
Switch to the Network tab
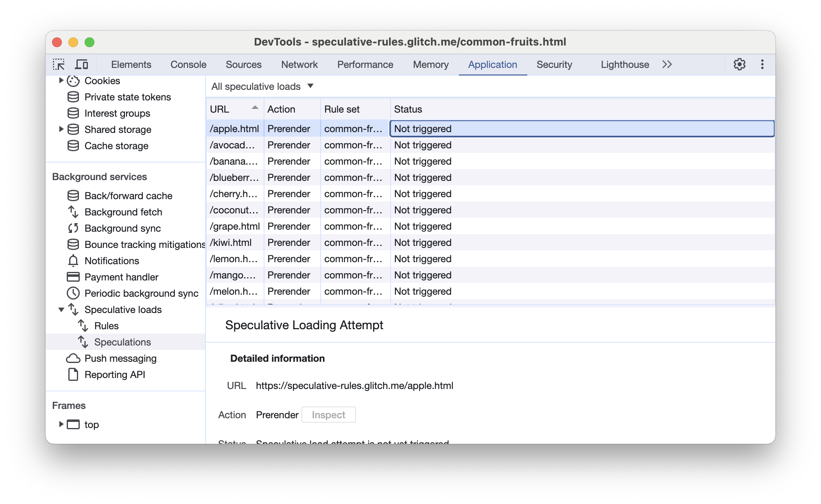(x=299, y=64)
